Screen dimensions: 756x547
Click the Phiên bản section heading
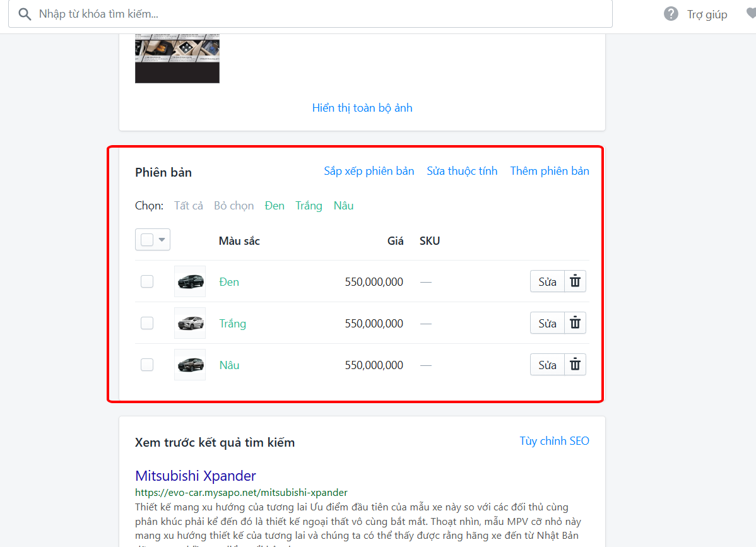point(163,172)
